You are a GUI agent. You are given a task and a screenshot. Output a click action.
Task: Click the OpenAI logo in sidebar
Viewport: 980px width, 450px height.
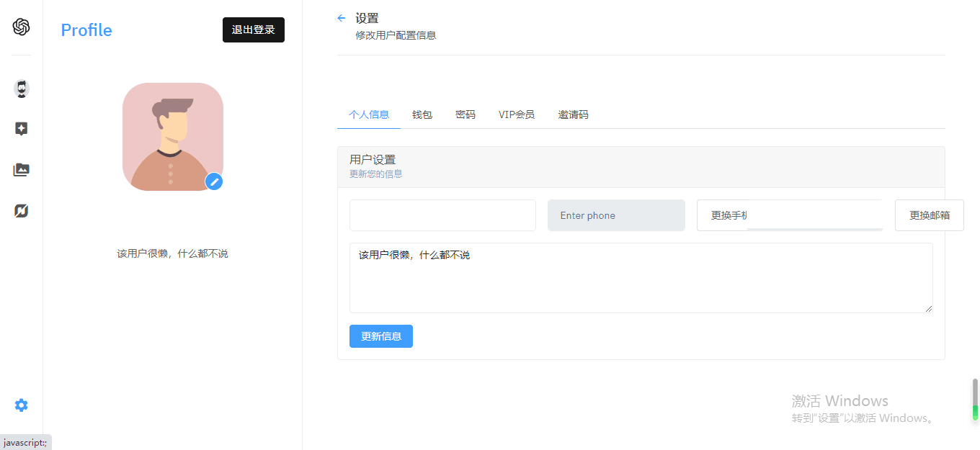[x=21, y=27]
